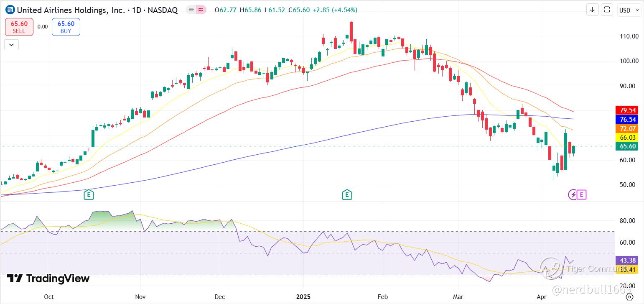Click the 80.00 RSI axis label
The width and height of the screenshot is (644, 304).
[x=629, y=221]
